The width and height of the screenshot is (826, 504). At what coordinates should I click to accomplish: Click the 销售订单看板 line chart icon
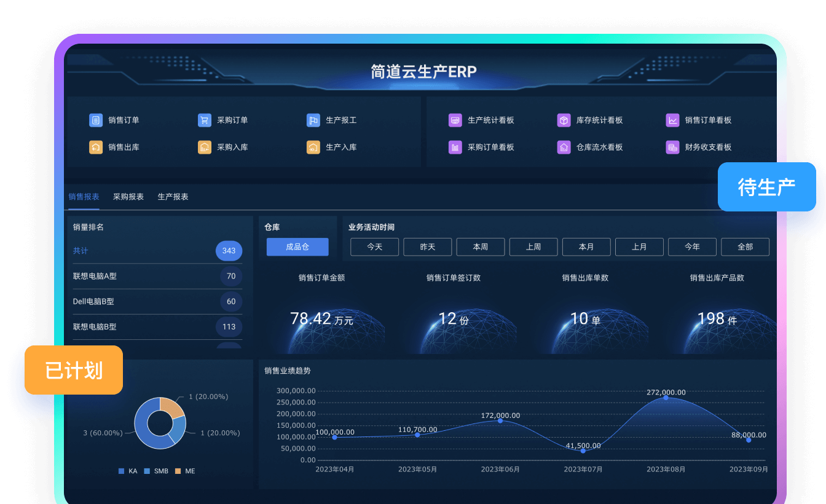pyautogui.click(x=673, y=120)
